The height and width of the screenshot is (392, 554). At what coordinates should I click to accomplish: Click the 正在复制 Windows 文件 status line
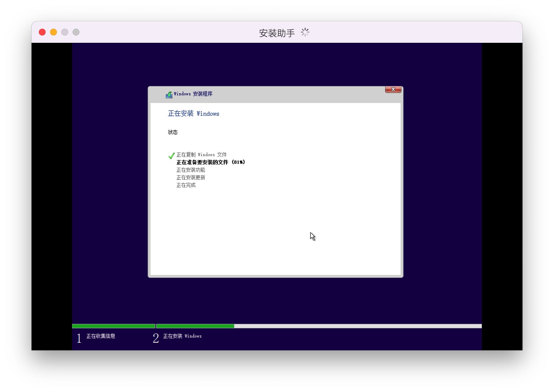pos(201,155)
